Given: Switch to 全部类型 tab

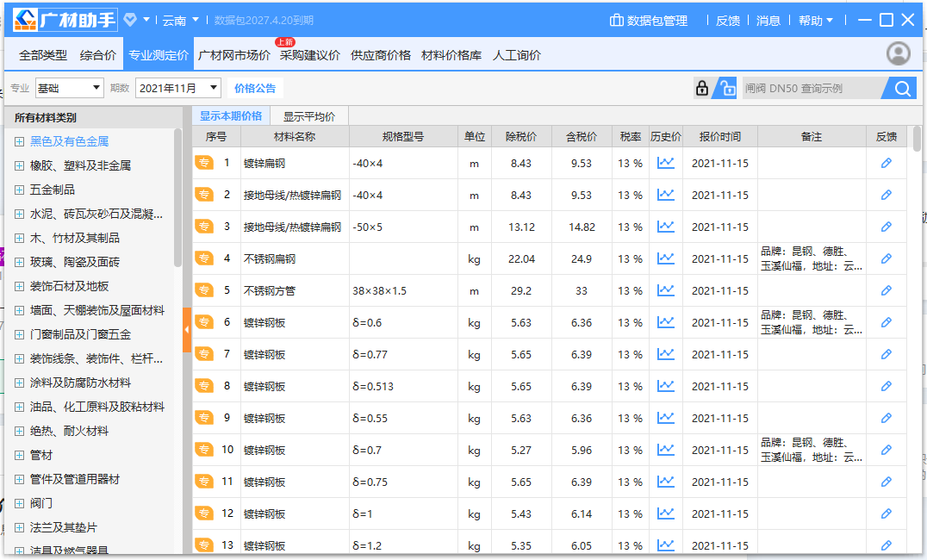Looking at the screenshot, I should coord(42,55).
